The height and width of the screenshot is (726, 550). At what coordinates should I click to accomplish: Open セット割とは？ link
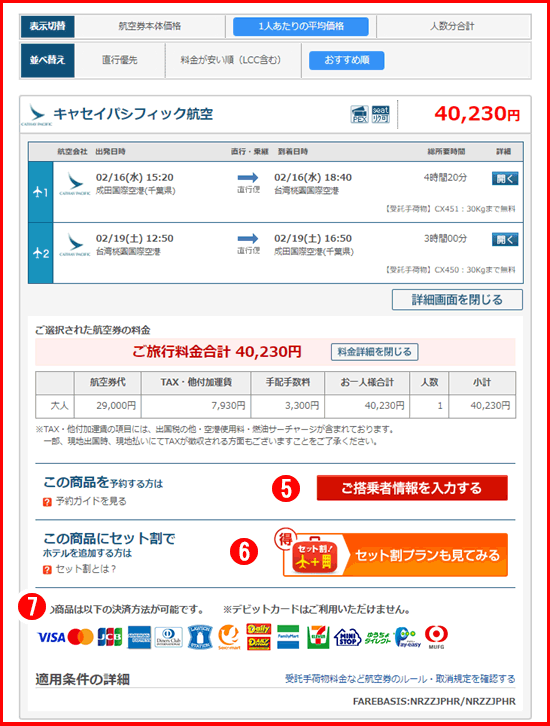(86, 569)
